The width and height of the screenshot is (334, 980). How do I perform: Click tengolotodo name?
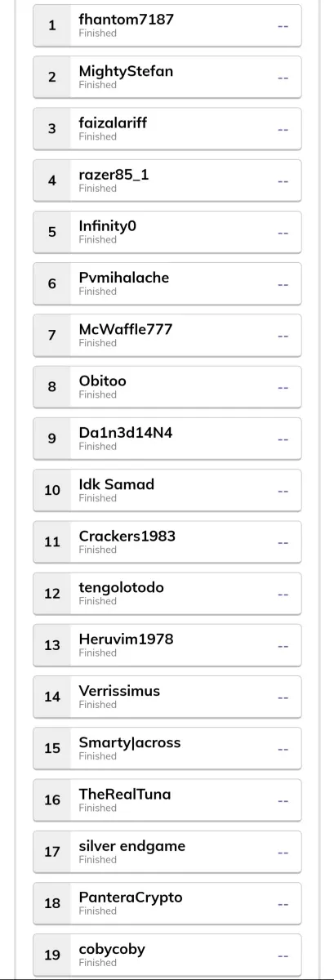pos(121,588)
